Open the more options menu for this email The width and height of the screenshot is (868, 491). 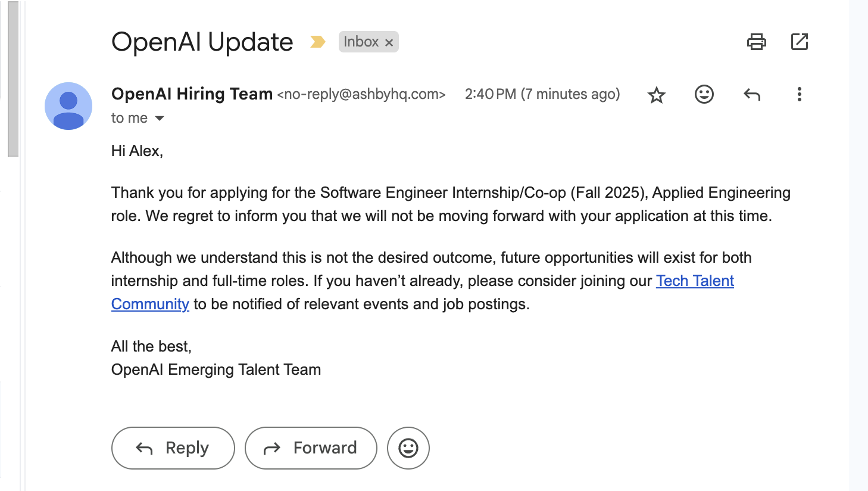[x=799, y=94]
